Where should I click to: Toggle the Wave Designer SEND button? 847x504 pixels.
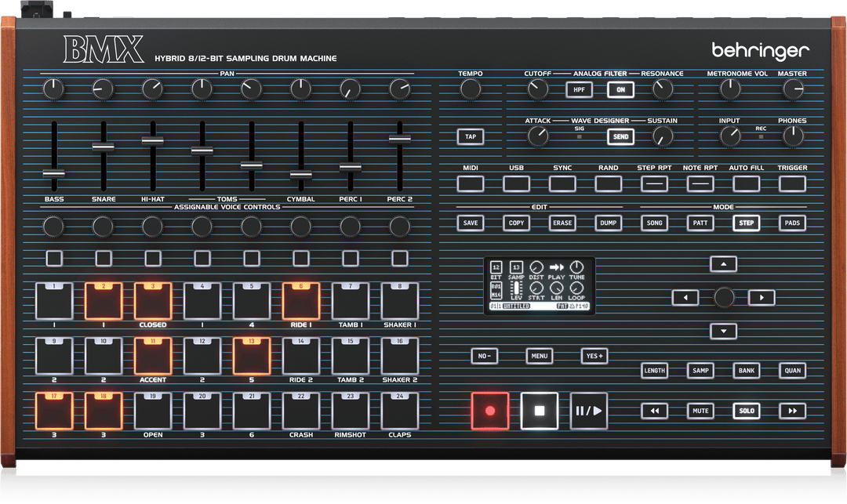click(620, 137)
